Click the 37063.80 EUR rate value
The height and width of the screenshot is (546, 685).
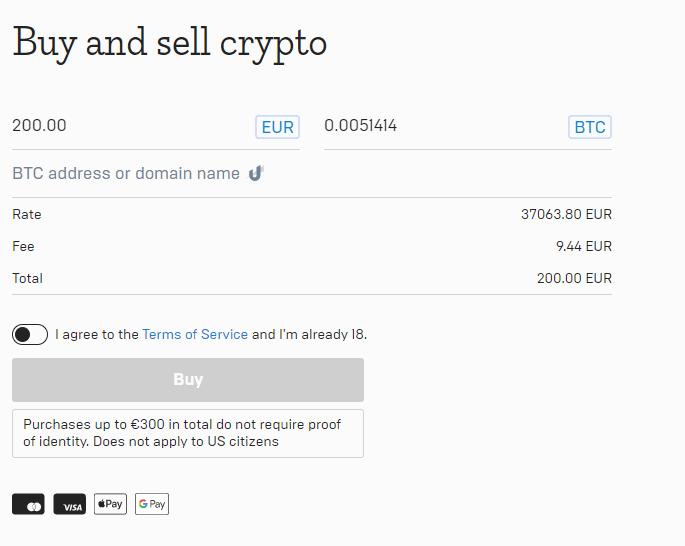pyautogui.click(x=566, y=214)
